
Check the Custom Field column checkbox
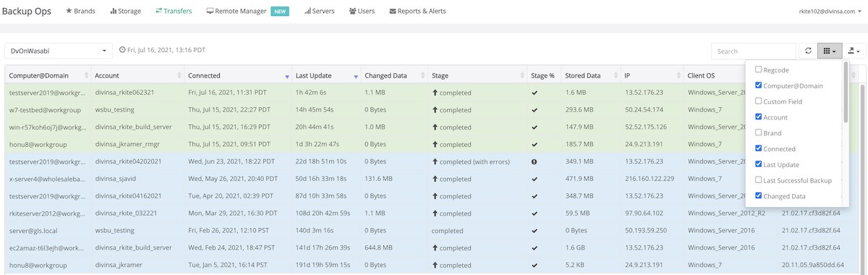click(x=758, y=101)
